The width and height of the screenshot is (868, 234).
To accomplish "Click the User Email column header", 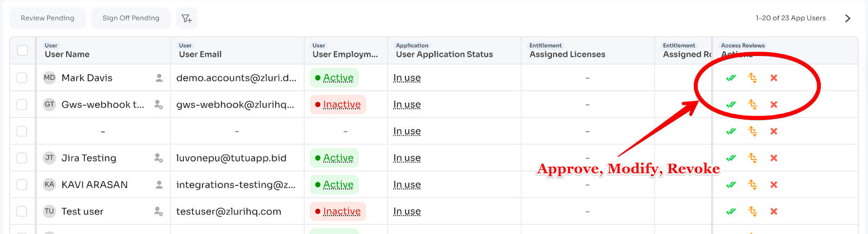I will [x=238, y=50].
